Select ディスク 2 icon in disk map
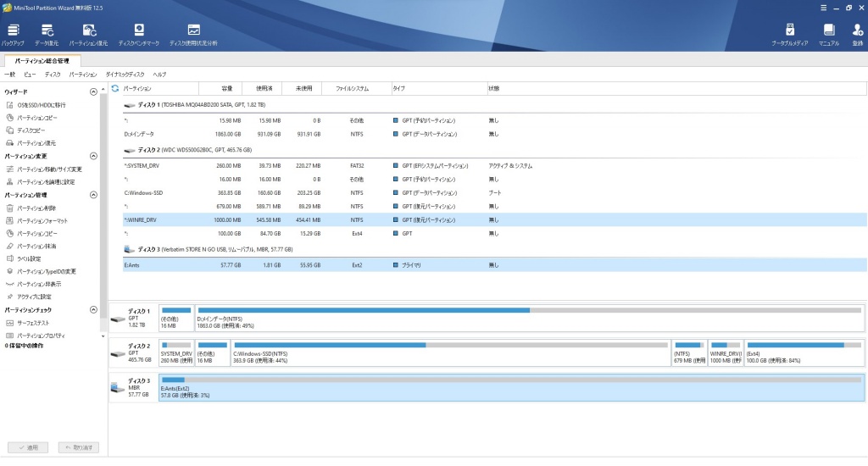Image resolution: width=868 pixels, height=466 pixels. pos(117,353)
